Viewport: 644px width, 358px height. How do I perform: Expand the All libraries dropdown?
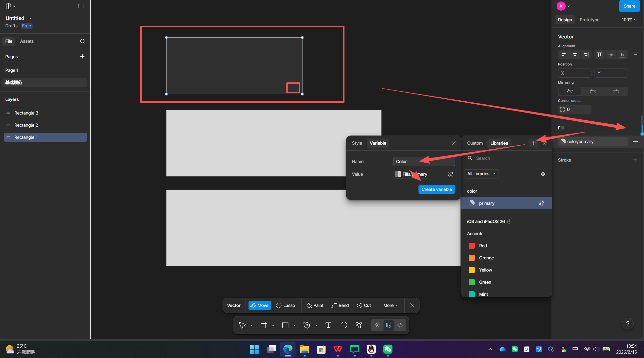pos(481,174)
